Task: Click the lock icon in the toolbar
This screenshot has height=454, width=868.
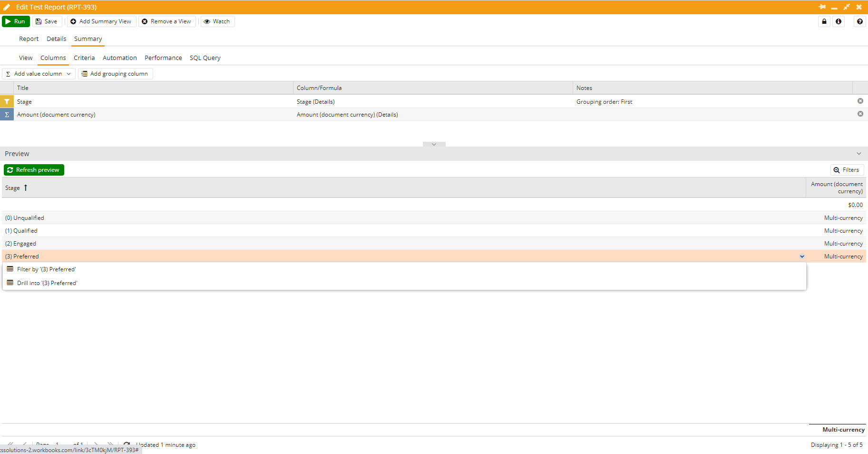Action: point(824,21)
